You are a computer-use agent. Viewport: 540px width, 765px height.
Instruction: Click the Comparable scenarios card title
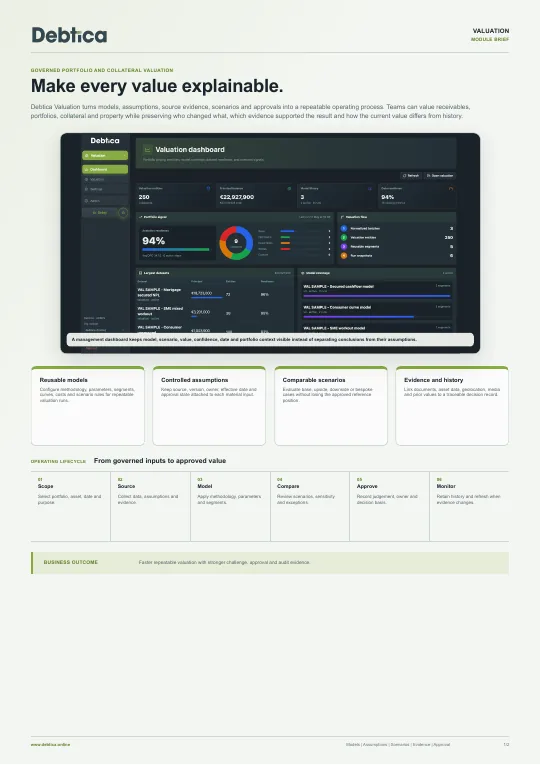point(314,380)
